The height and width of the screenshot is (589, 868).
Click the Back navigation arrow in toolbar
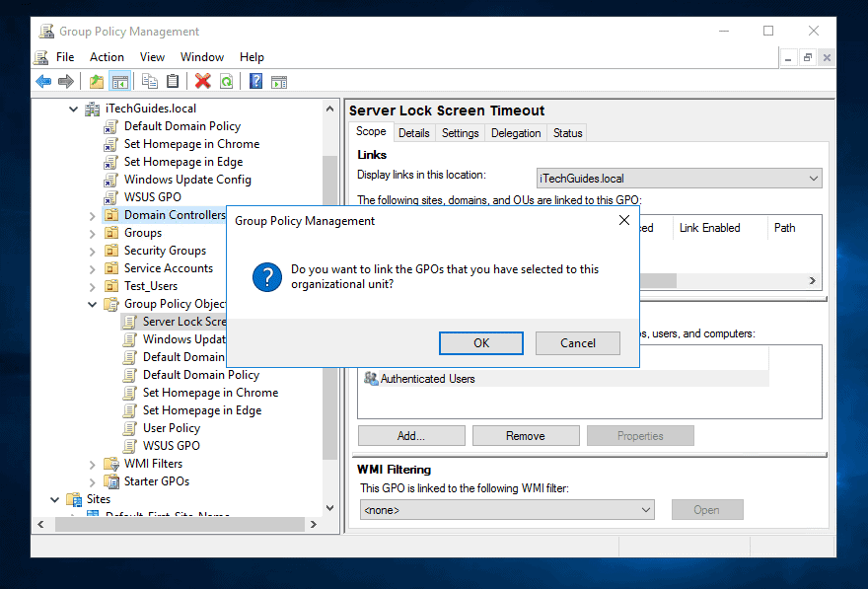[x=43, y=81]
